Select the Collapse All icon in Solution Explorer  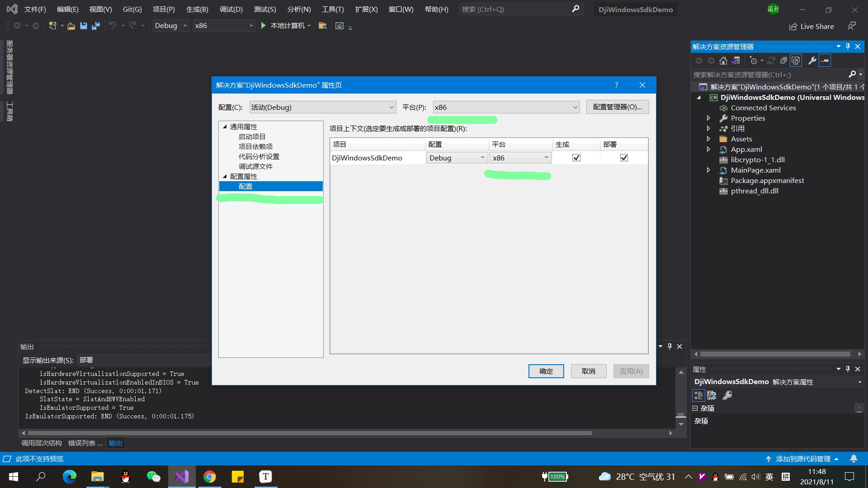(784, 60)
